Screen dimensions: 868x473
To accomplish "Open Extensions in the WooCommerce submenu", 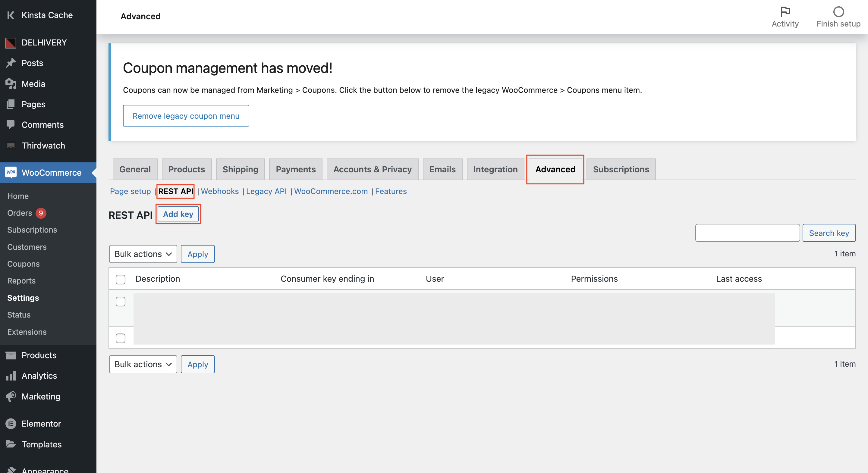I will pos(27,332).
